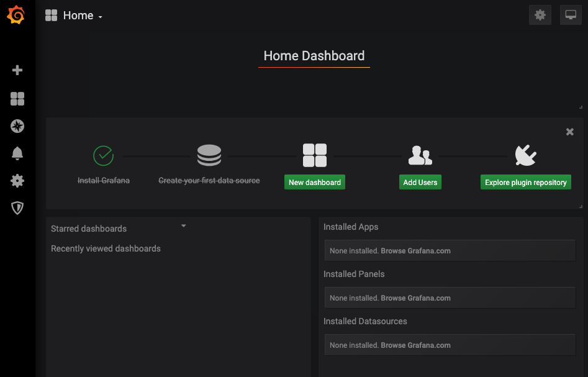Open Browse Grafana.com under Installed Panels
The image size is (588, 377).
click(415, 298)
